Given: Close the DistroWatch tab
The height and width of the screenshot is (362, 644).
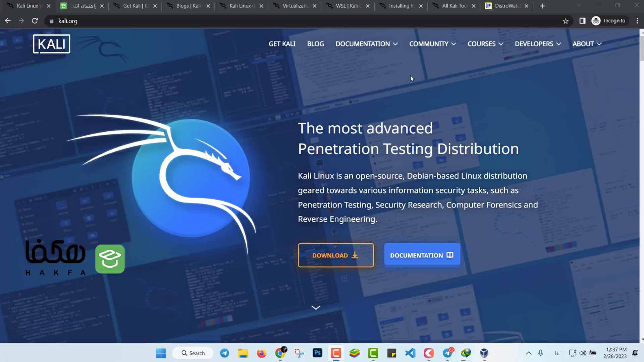Looking at the screenshot, I should pyautogui.click(x=526, y=6).
